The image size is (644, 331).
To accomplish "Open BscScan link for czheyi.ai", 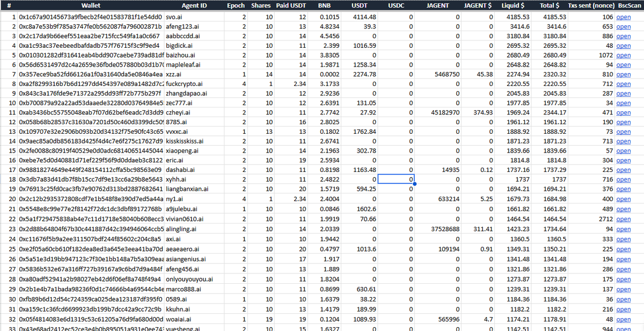I will (623, 113).
